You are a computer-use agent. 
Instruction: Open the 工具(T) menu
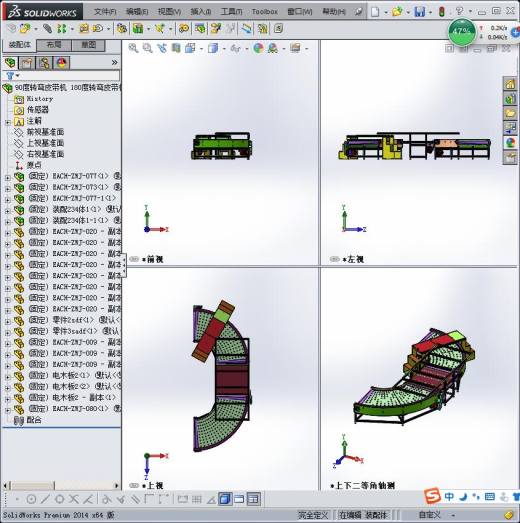click(x=231, y=12)
